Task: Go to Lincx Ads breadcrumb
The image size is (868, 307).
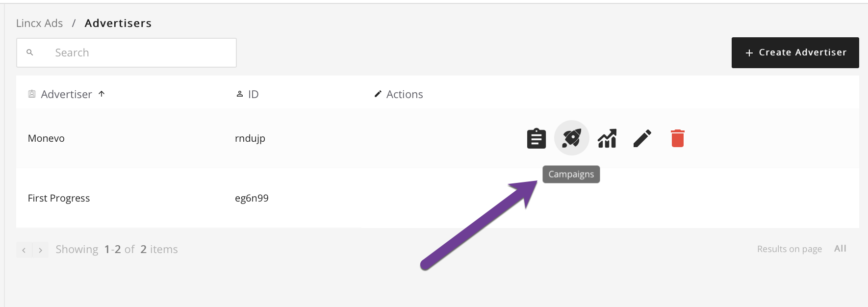Action: pyautogui.click(x=39, y=23)
